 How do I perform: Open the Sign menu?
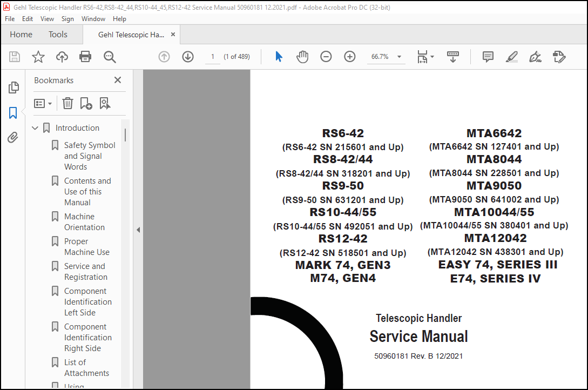pos(67,19)
